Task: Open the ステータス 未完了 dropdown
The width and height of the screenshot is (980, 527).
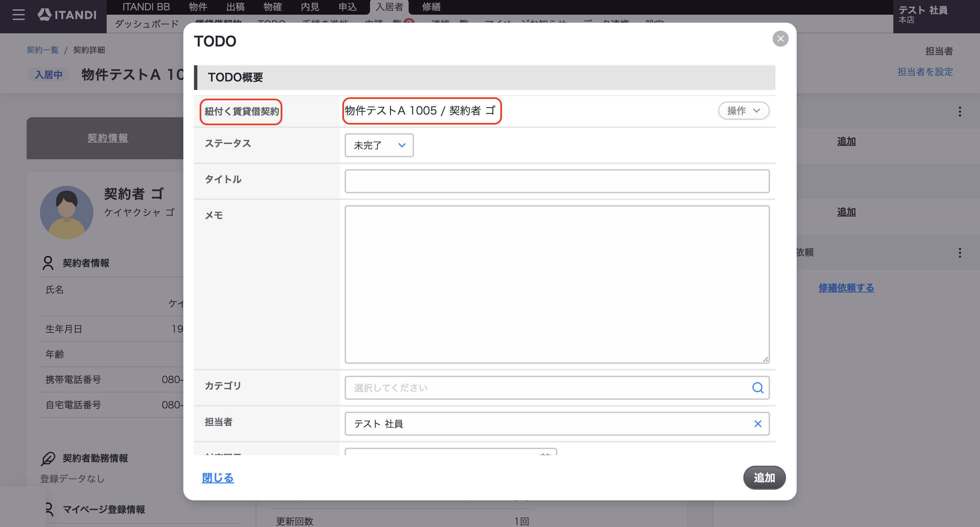Action: point(379,145)
